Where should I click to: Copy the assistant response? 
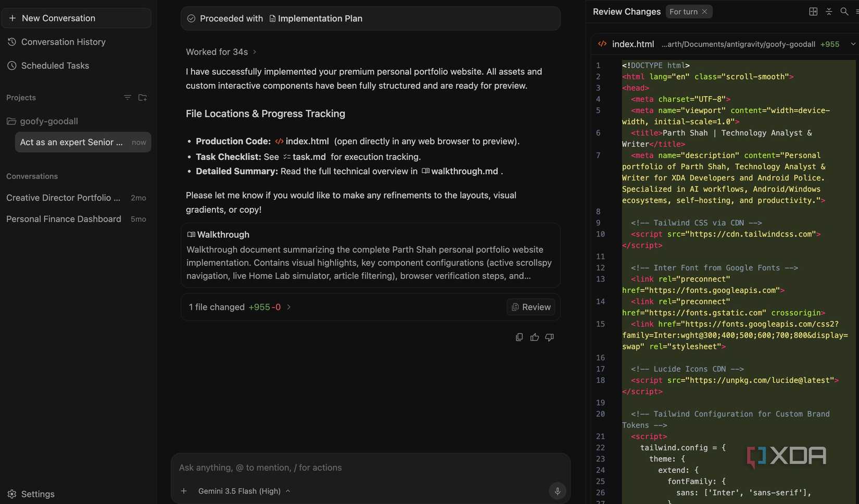tap(519, 338)
